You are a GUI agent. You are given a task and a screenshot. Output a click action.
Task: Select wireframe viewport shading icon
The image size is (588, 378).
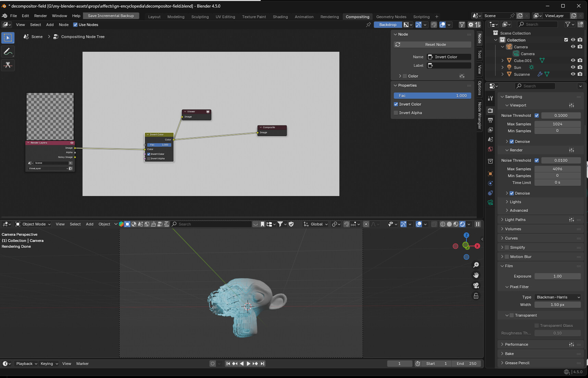(443, 224)
